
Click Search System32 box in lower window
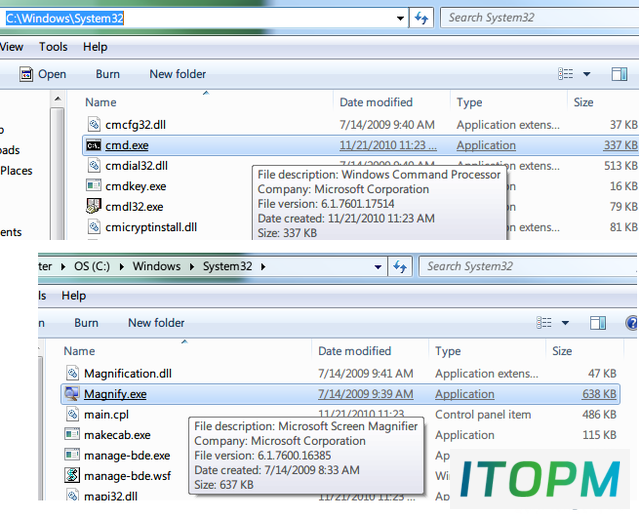(x=527, y=266)
